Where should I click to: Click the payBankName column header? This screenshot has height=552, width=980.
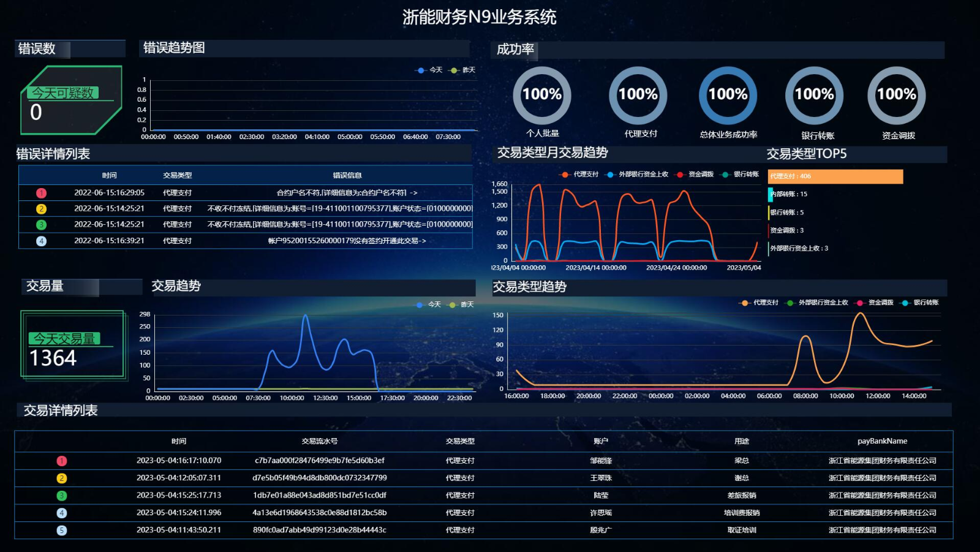(x=882, y=441)
